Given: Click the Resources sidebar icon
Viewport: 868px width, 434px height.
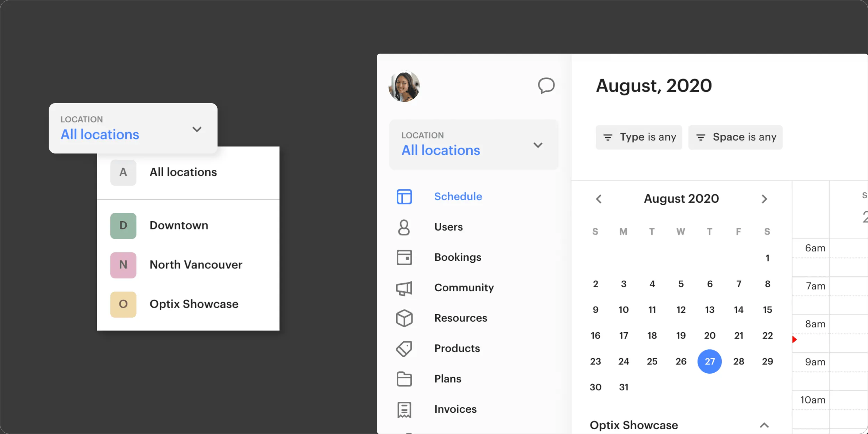Looking at the screenshot, I should pyautogui.click(x=403, y=318).
